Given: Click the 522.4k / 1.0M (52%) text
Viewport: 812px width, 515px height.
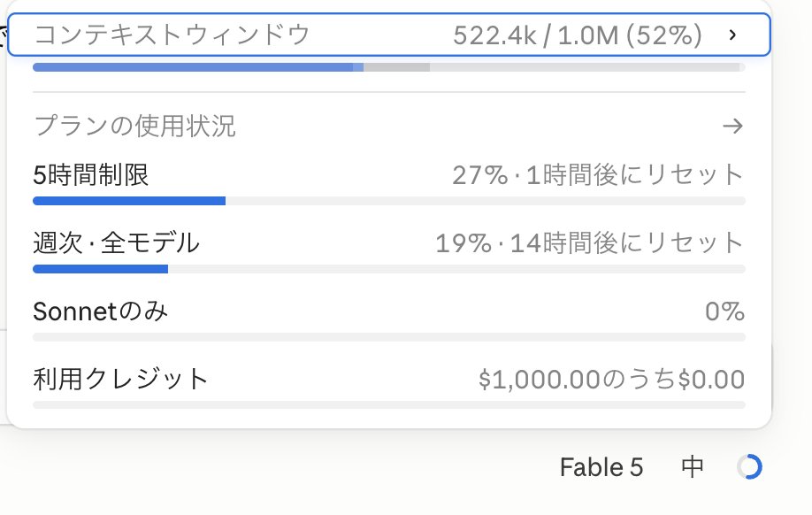Looking at the screenshot, I should pyautogui.click(x=578, y=35).
